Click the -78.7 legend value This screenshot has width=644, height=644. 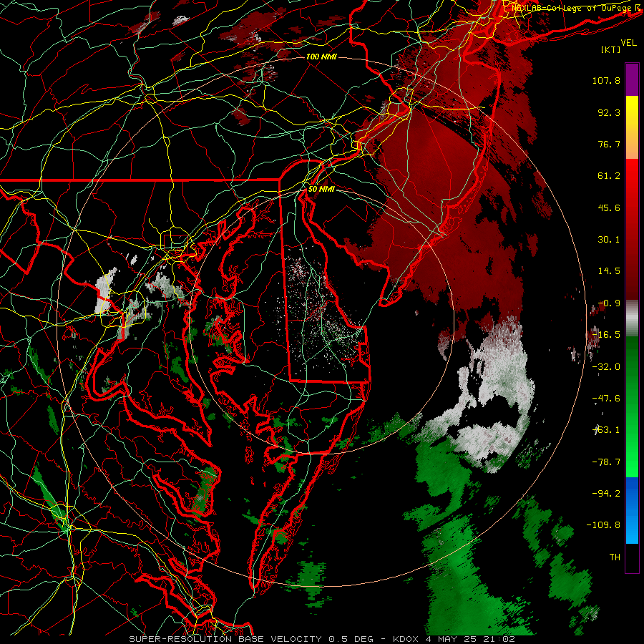point(606,462)
